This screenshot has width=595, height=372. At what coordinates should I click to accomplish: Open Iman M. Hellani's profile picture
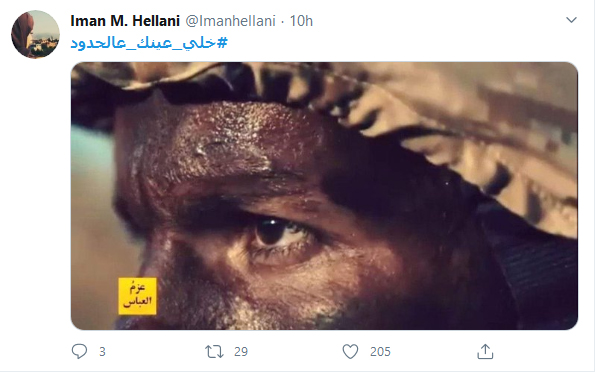(35, 34)
